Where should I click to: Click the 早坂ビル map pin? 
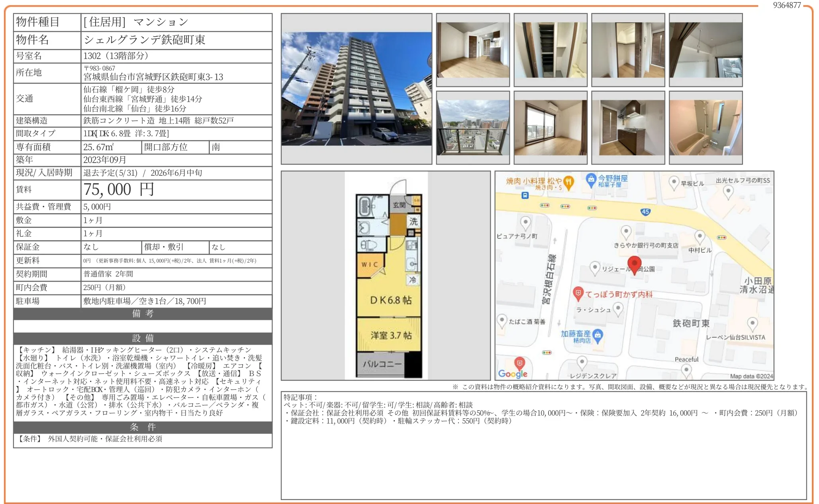[674, 183]
